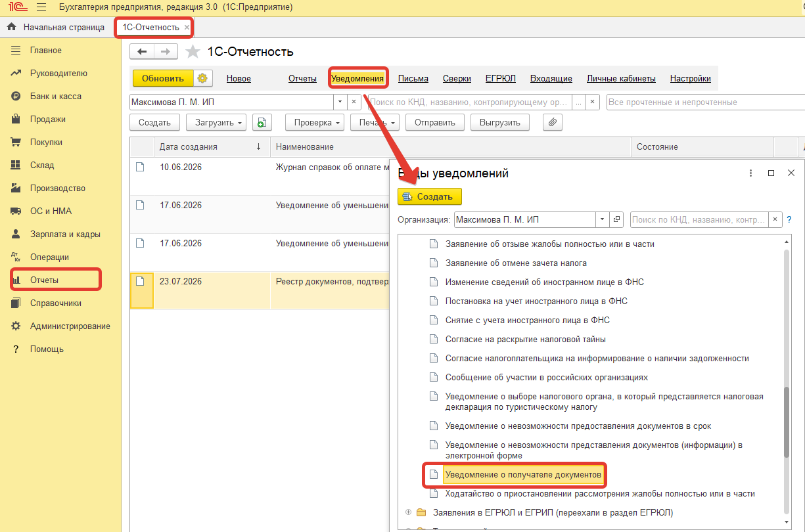Open the dialog's three-dot more menu

pos(751,173)
